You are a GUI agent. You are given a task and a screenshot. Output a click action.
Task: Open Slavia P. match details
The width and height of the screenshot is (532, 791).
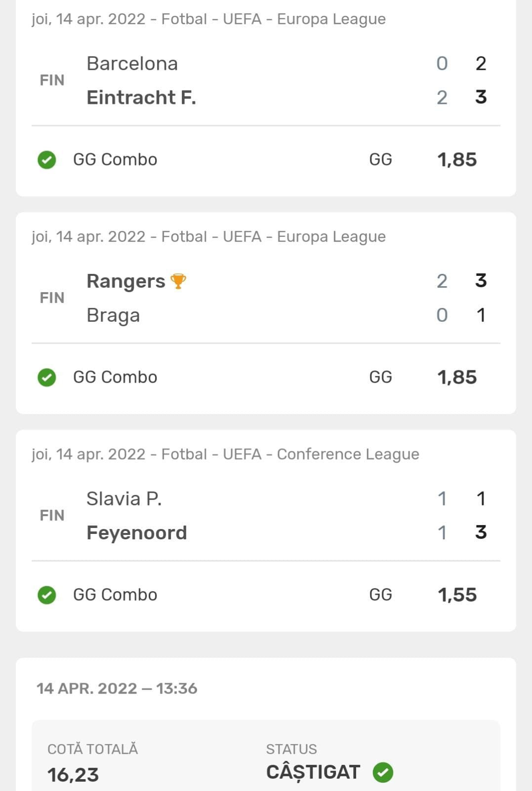click(124, 498)
